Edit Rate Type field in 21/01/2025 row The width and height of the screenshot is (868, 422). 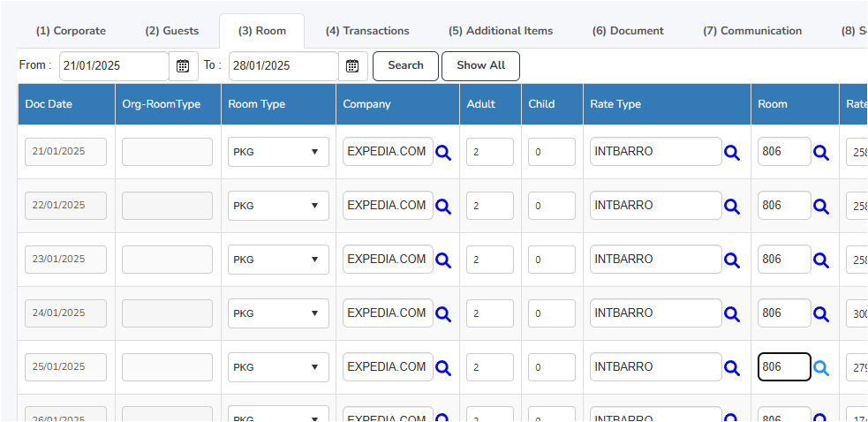(x=656, y=152)
